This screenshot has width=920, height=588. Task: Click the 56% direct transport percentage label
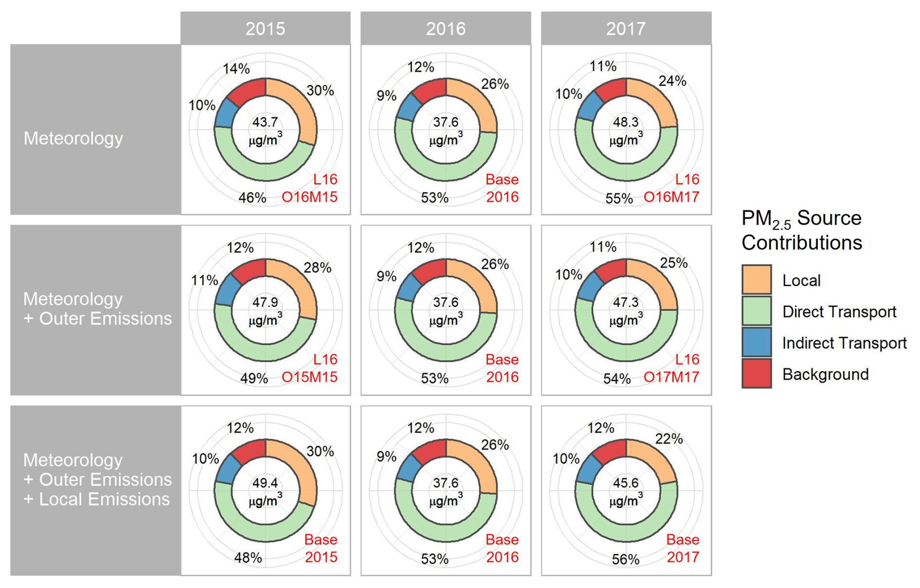[x=625, y=560]
